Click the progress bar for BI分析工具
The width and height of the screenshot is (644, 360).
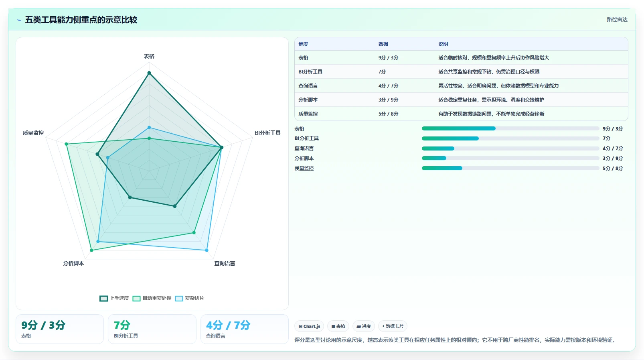coord(510,138)
